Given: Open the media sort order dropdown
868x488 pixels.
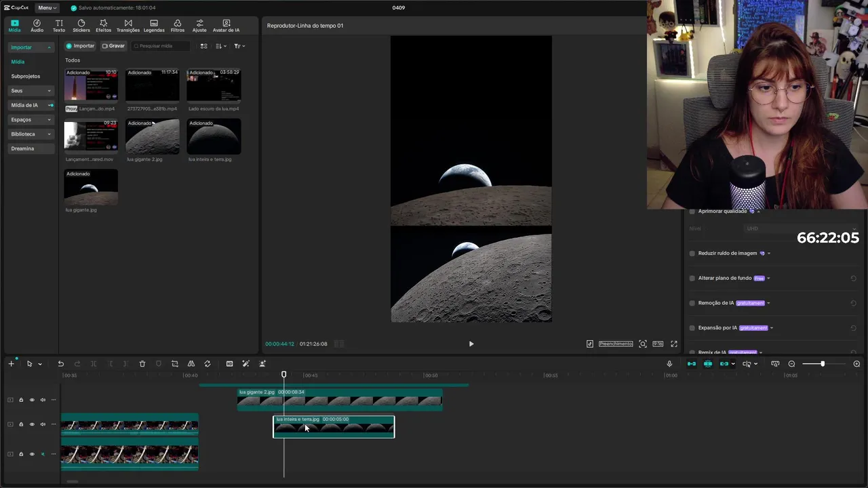Looking at the screenshot, I should (221, 46).
